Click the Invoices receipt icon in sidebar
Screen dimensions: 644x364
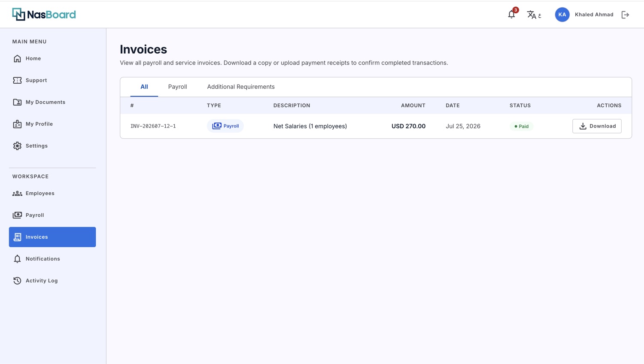pos(17,237)
